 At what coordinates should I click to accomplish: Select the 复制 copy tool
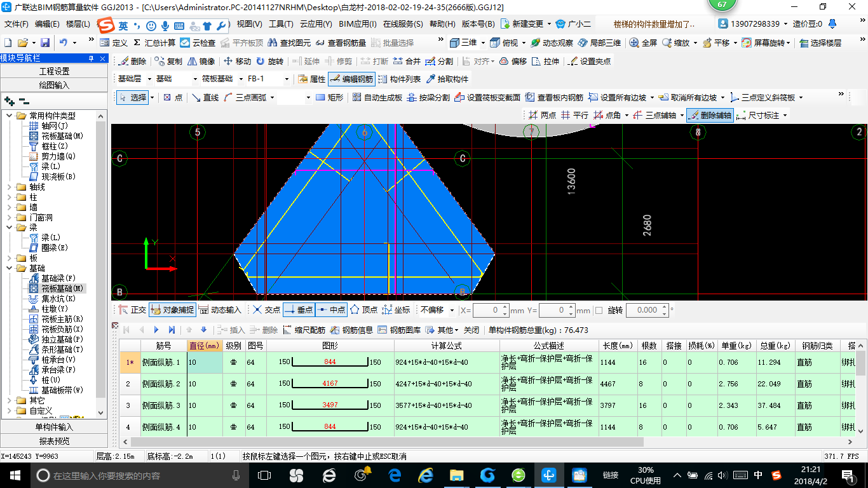pos(168,62)
